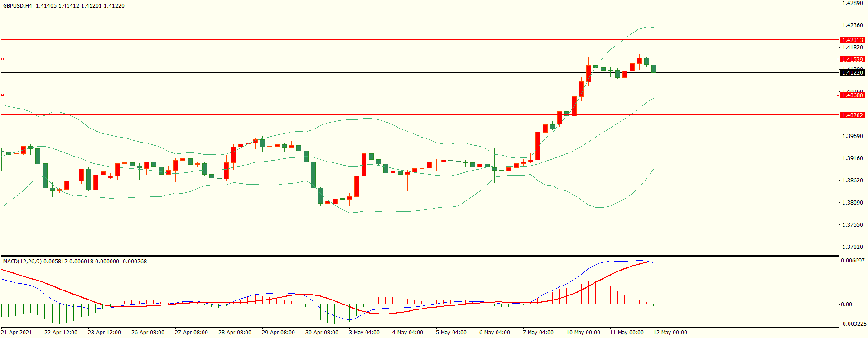Grab left-end handle of the 1.41539 line
Image resolution: width=868 pixels, height=338 pixels.
[2, 59]
